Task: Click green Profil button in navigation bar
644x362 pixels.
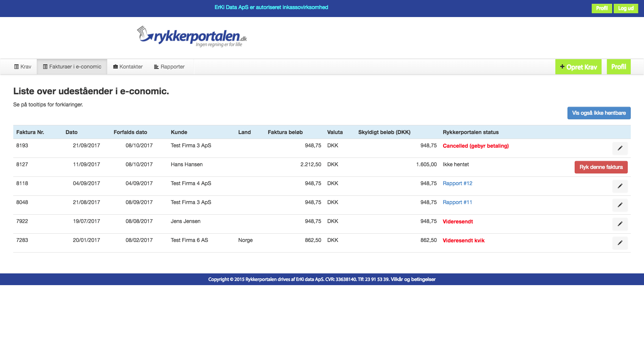Action: tap(618, 67)
